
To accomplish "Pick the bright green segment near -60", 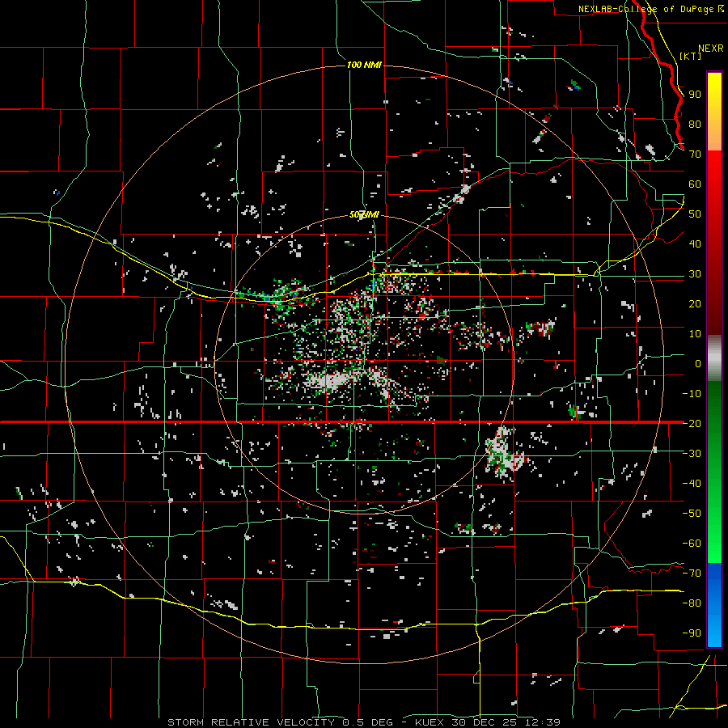I will click(714, 544).
